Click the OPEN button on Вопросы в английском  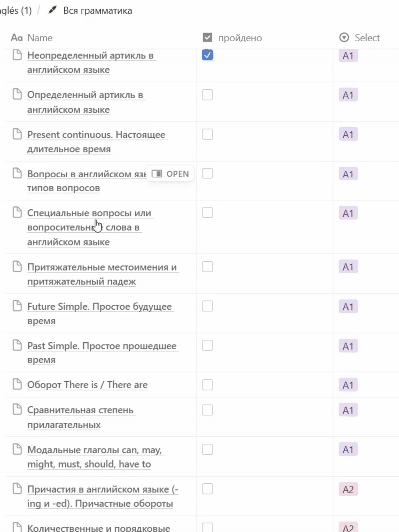(170, 174)
